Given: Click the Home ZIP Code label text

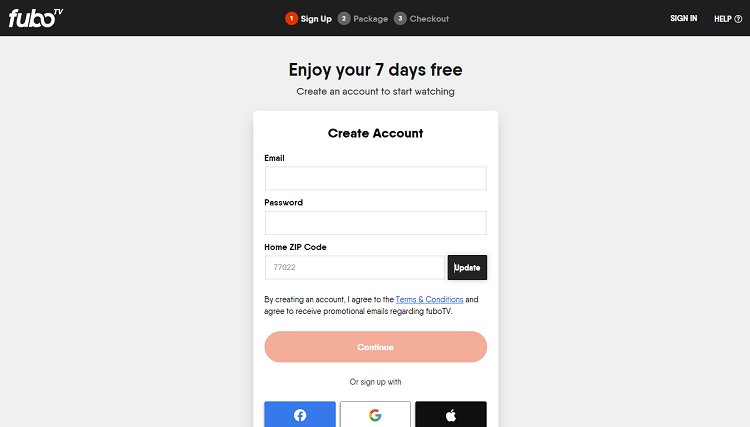Looking at the screenshot, I should pyautogui.click(x=295, y=247).
